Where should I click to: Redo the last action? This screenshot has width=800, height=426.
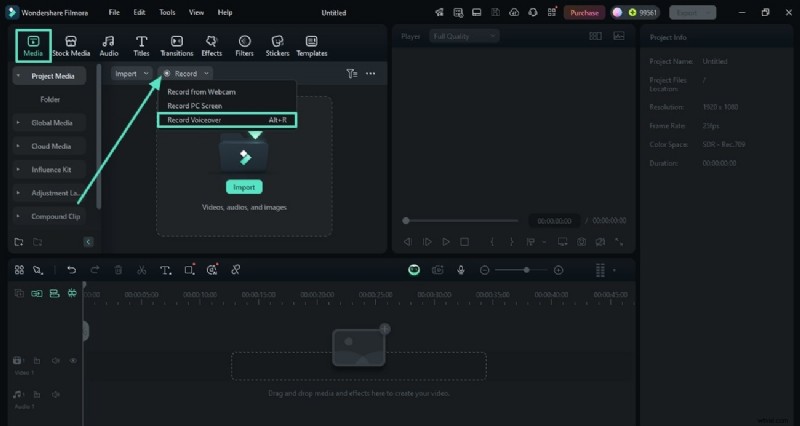tap(94, 270)
